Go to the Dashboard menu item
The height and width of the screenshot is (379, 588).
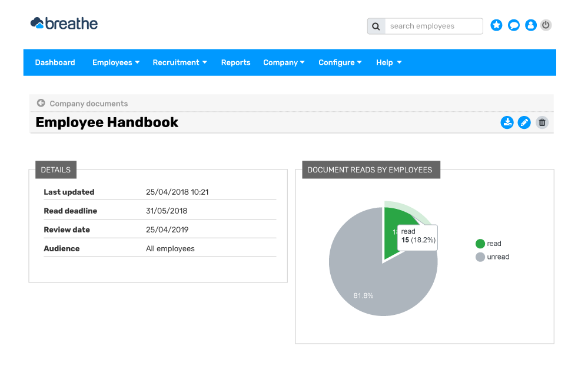(55, 62)
